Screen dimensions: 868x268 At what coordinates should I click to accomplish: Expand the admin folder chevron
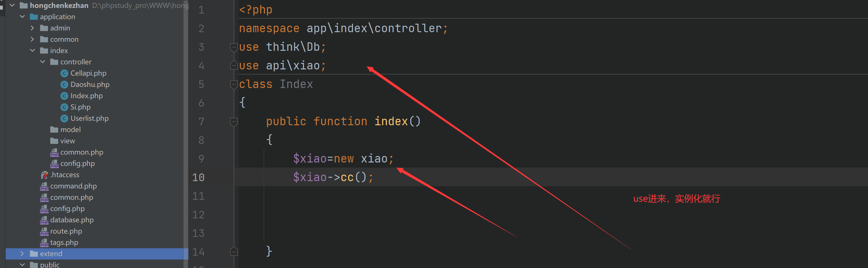pos(32,28)
